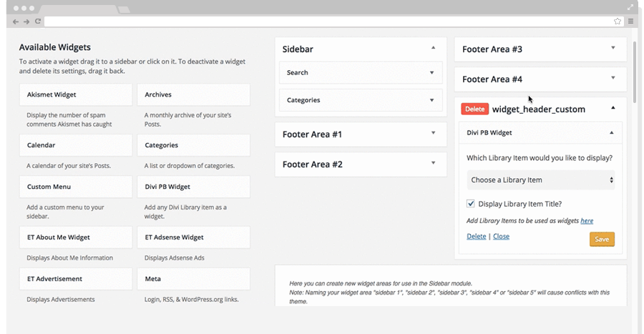This screenshot has height=334, width=644.
Task: Expand the Search widget settings
Action: 431,73
